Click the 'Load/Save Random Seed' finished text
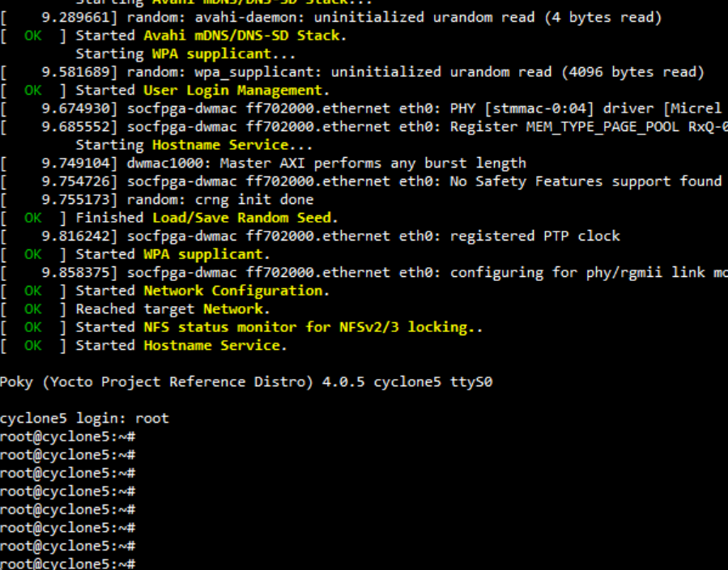The width and height of the screenshot is (728, 570). 243,218
